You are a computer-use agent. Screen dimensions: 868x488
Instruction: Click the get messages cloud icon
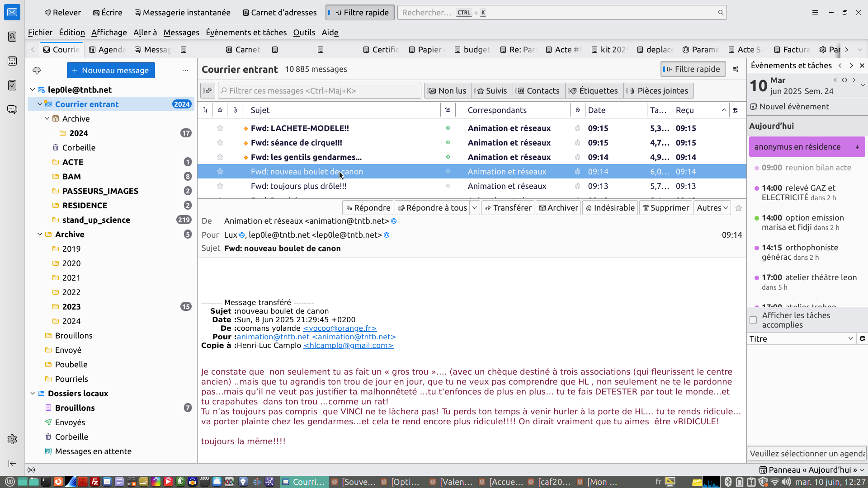click(x=37, y=70)
